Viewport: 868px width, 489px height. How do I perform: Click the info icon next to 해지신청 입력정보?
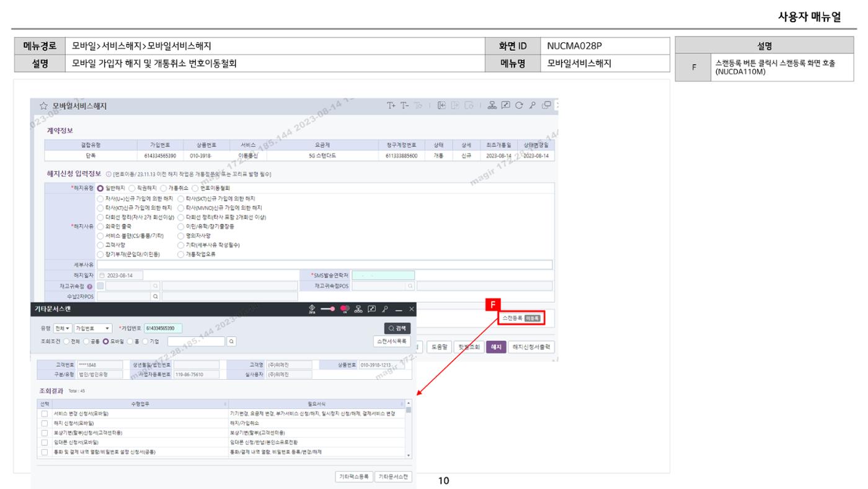108,174
